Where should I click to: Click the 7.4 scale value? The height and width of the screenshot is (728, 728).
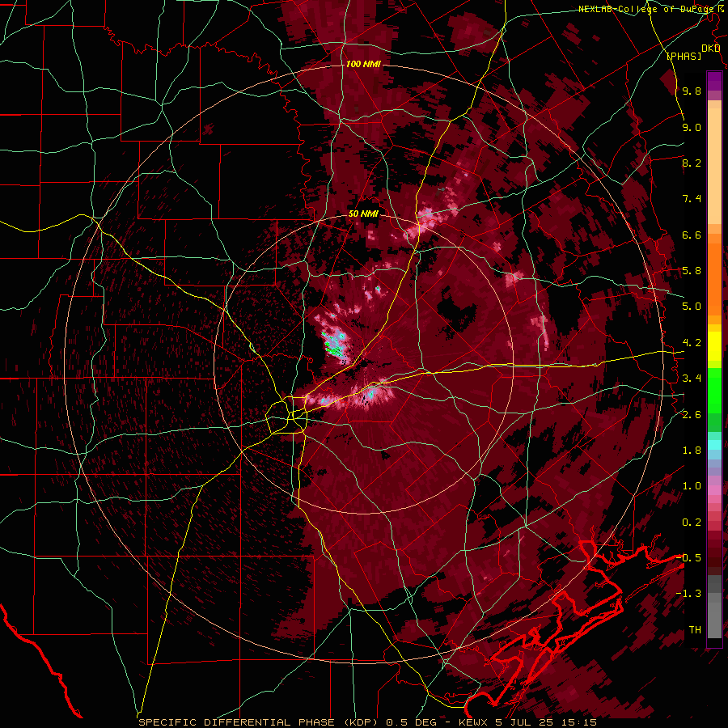(x=692, y=199)
